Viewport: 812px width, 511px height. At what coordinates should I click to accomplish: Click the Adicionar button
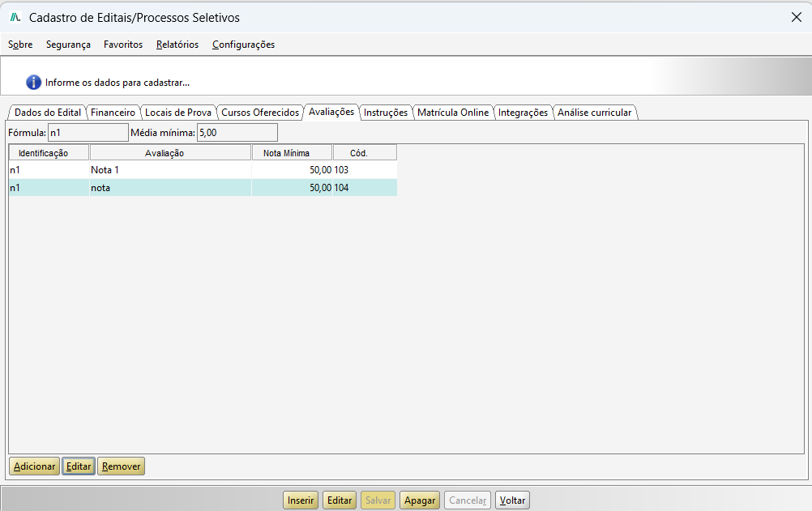pyautogui.click(x=35, y=466)
